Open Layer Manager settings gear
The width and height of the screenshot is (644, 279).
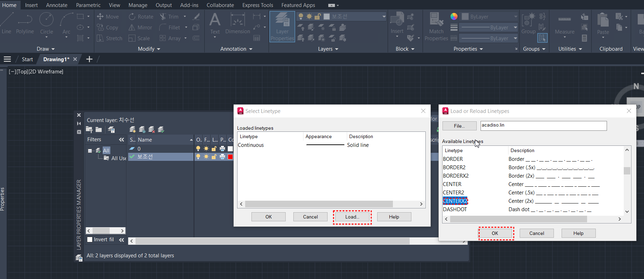[x=79, y=132]
